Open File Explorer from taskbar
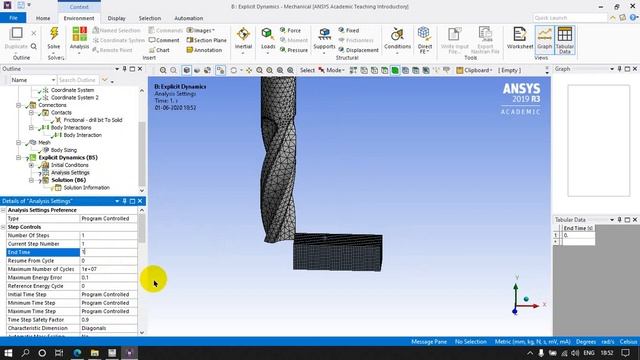 pyautogui.click(x=95, y=353)
